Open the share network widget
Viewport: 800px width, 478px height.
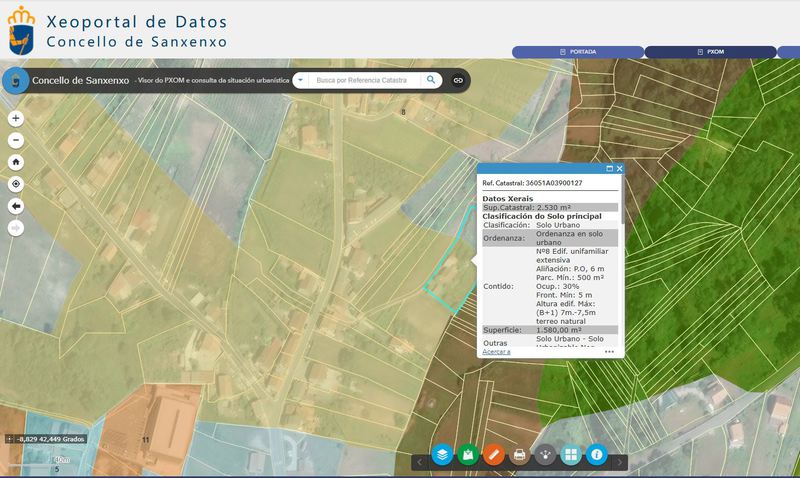click(545, 455)
